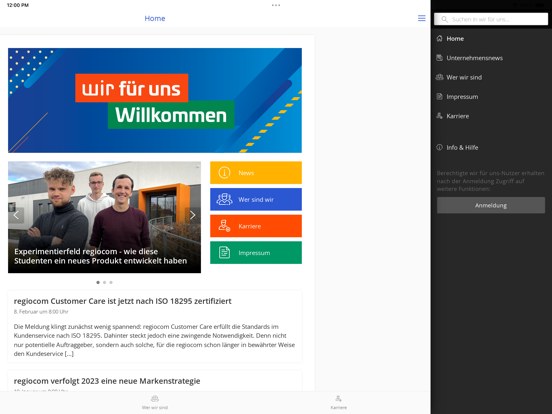The image size is (552, 414).
Task: Open the orange Karriere tile
Action: point(256,226)
